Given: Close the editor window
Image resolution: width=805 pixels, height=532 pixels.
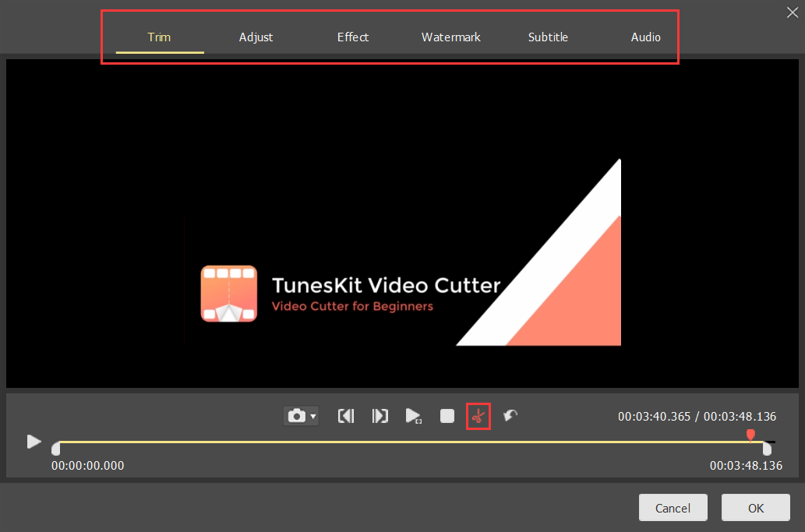Looking at the screenshot, I should [x=793, y=12].
